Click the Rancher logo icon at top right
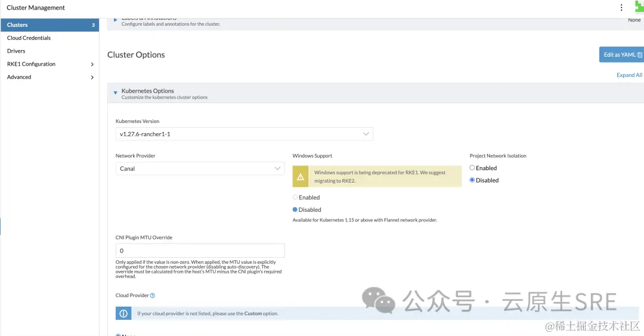 click(639, 7)
